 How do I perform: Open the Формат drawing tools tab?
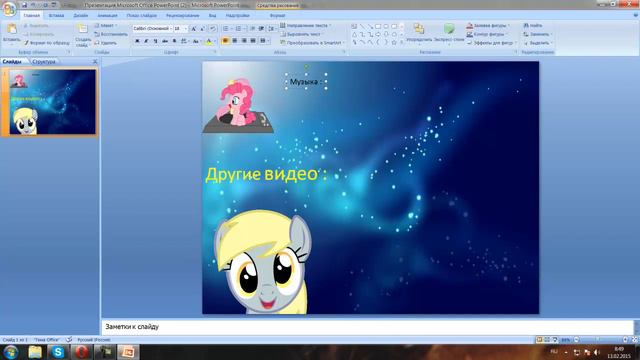tap(278, 16)
